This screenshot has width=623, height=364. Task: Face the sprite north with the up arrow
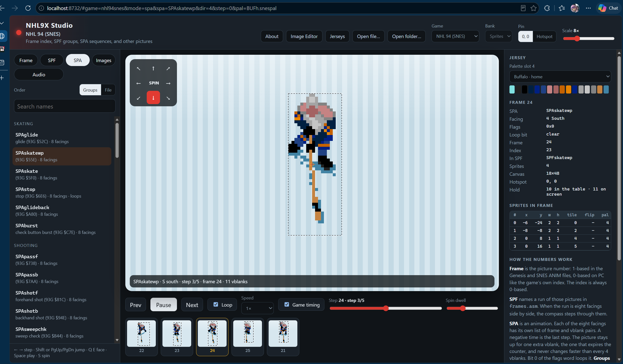tap(153, 68)
